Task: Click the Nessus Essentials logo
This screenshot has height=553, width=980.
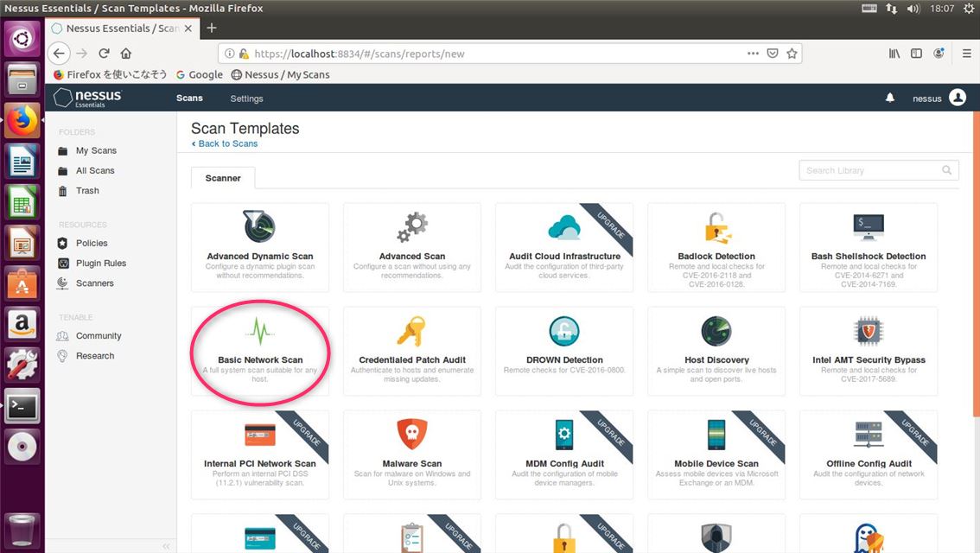Action: [87, 98]
